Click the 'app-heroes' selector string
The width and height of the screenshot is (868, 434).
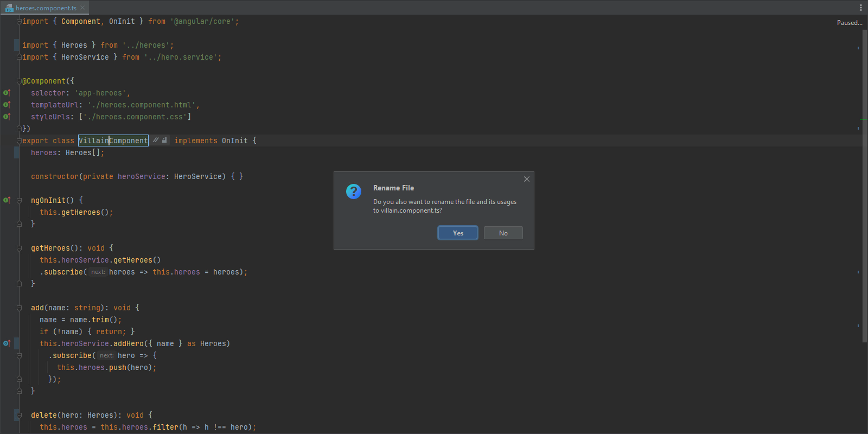(100, 93)
